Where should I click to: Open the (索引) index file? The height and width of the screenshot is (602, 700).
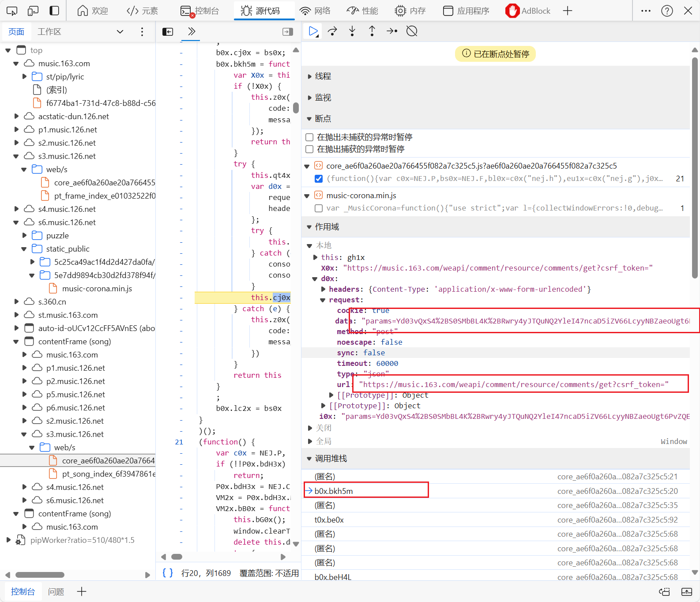click(x=56, y=90)
